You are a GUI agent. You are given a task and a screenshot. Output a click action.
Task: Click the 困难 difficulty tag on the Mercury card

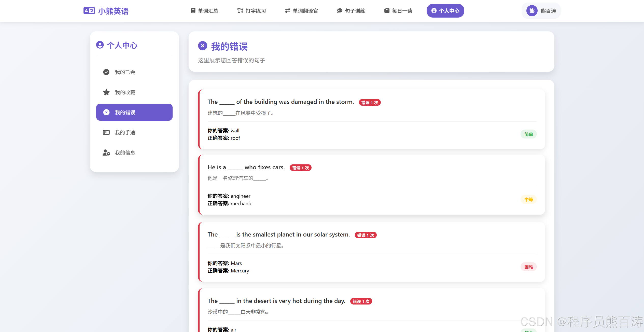(x=528, y=267)
